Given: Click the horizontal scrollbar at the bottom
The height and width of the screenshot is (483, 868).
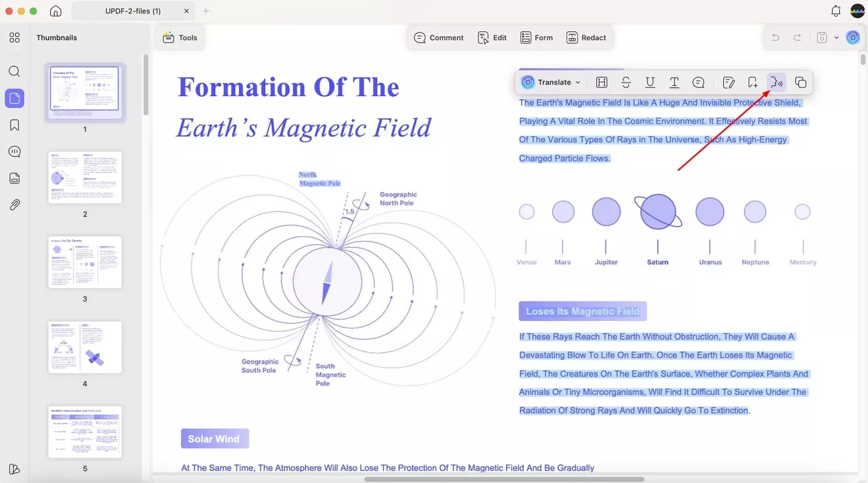Looking at the screenshot, I should 504,479.
